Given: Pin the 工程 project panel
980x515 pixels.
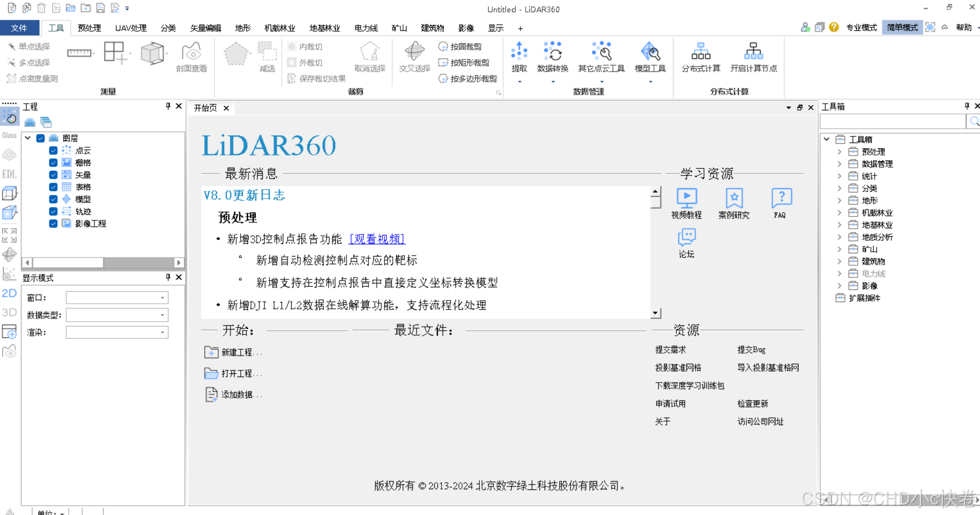Looking at the screenshot, I should click(168, 106).
